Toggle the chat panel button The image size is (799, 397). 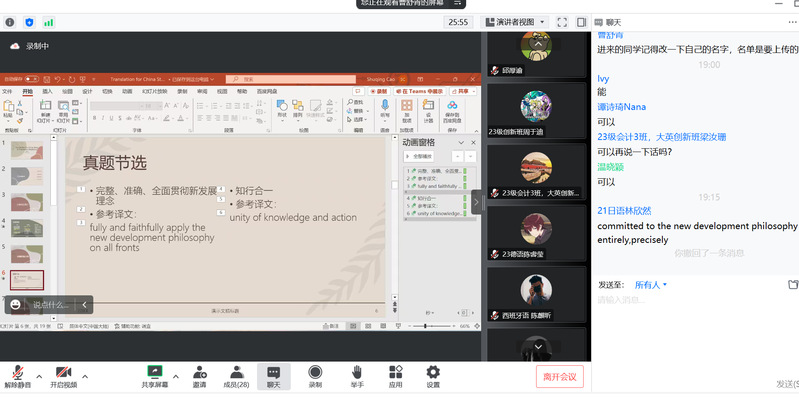(x=274, y=376)
